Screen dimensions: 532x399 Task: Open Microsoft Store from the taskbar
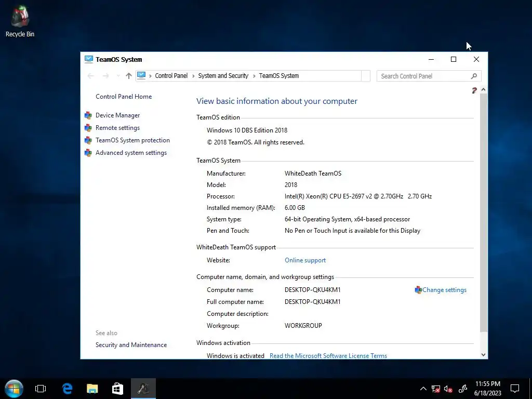tap(117, 389)
